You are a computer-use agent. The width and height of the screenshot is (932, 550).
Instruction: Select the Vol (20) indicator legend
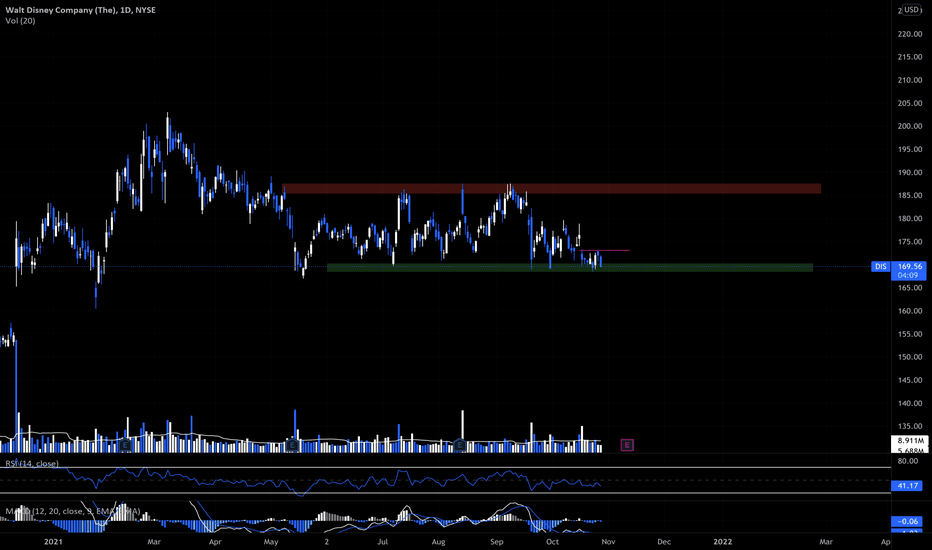[20, 21]
